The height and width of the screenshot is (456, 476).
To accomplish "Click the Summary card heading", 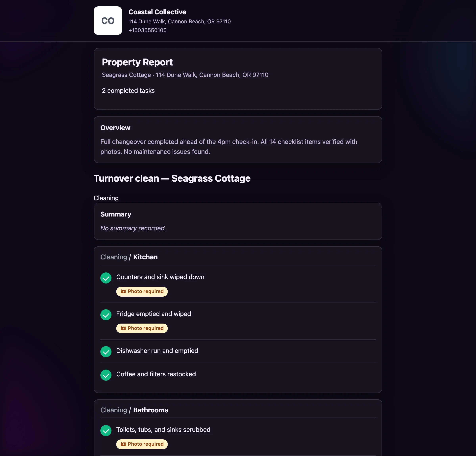I will (116, 214).
